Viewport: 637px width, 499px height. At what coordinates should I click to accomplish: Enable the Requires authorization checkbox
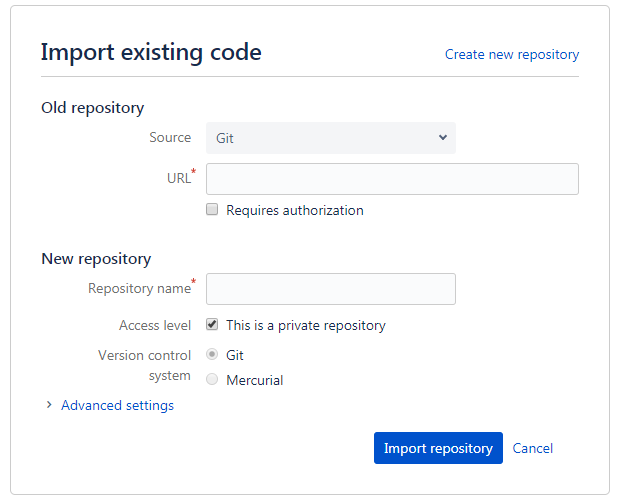212,210
